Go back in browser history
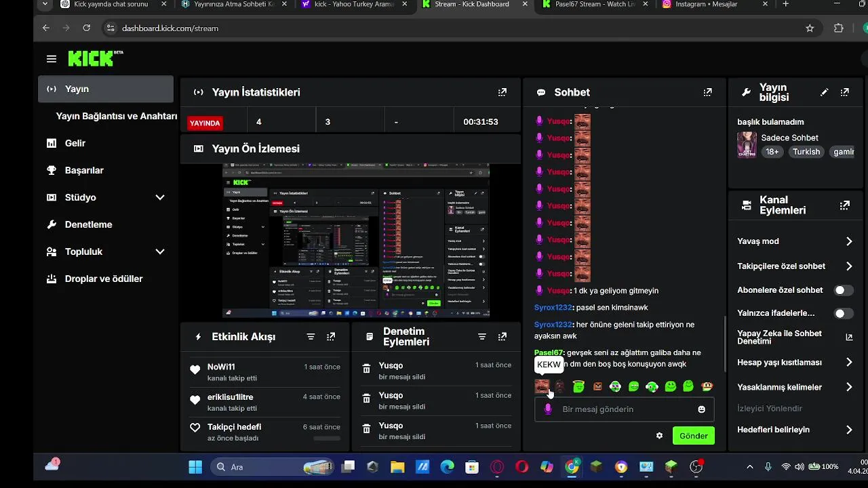This screenshot has height=488, width=868. pos(45,28)
